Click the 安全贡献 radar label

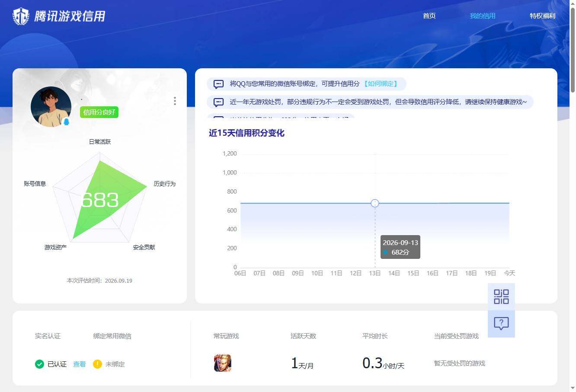pos(144,247)
